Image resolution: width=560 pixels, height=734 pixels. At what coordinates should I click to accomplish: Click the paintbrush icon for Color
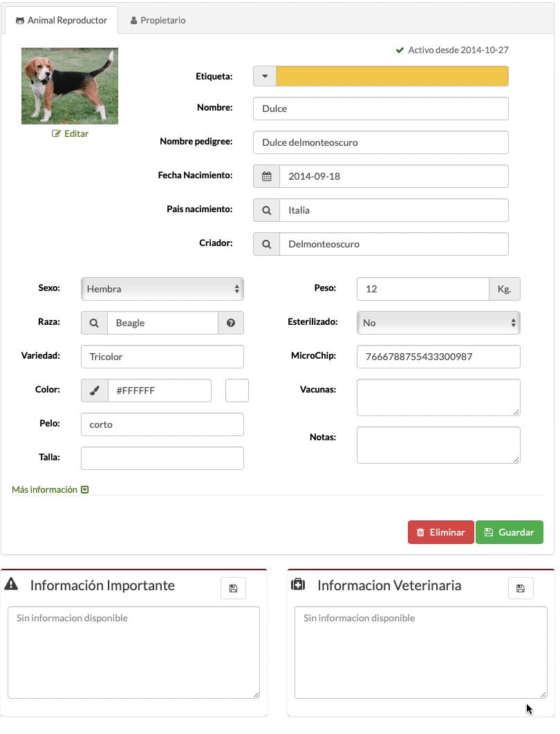point(95,390)
